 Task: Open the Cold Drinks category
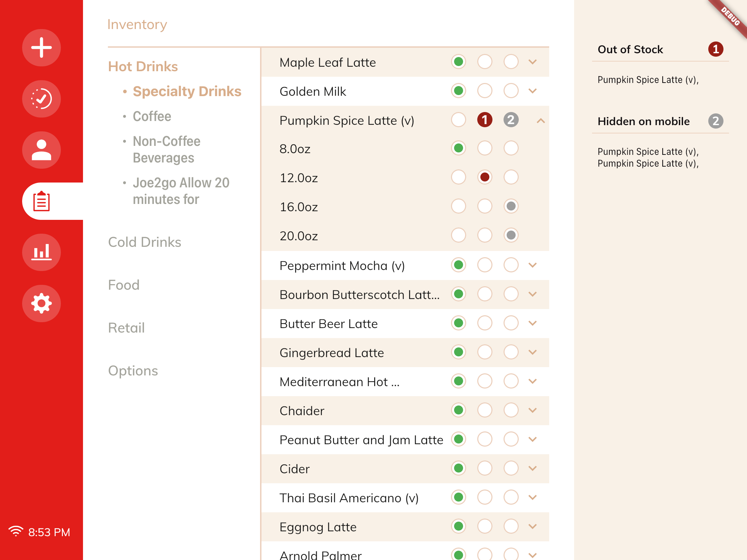(145, 242)
